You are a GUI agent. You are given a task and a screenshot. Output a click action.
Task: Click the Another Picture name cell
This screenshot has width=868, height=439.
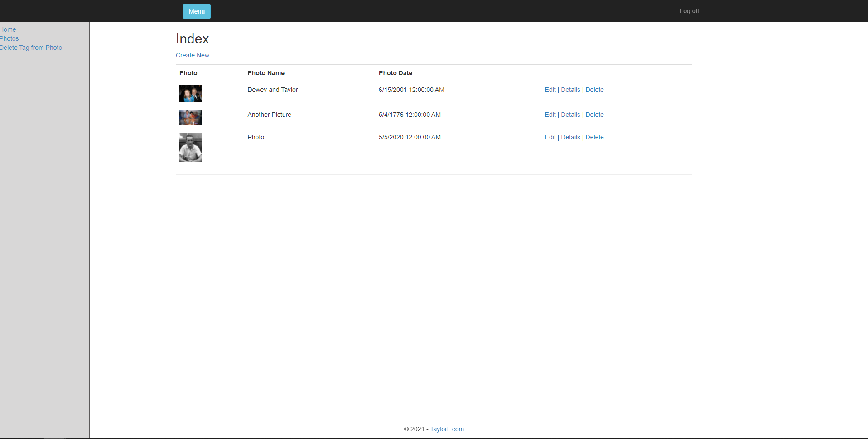click(269, 115)
